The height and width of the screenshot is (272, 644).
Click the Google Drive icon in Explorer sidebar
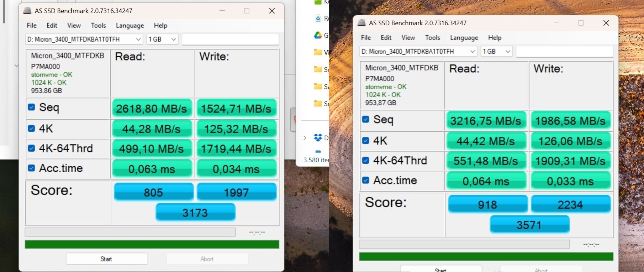pyautogui.click(x=318, y=35)
